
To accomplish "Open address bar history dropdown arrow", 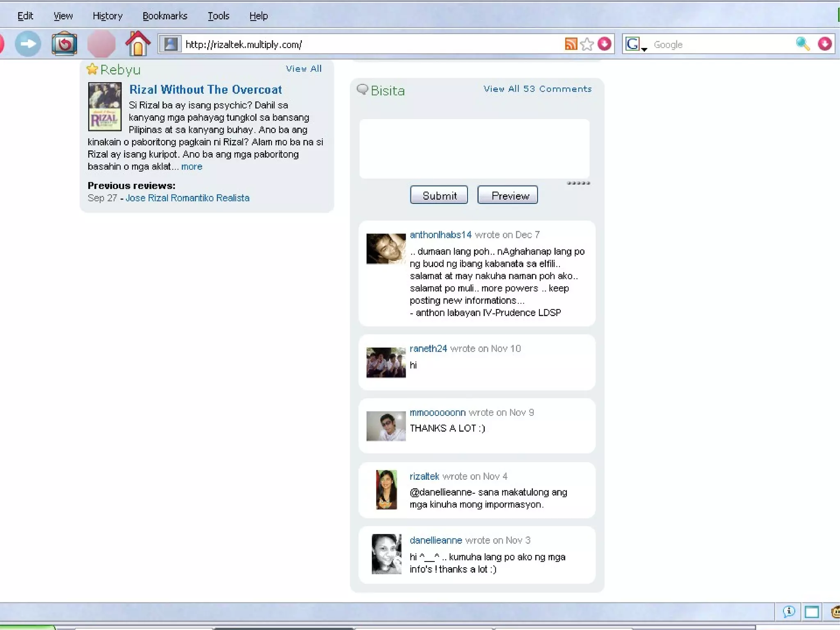I will (x=604, y=44).
